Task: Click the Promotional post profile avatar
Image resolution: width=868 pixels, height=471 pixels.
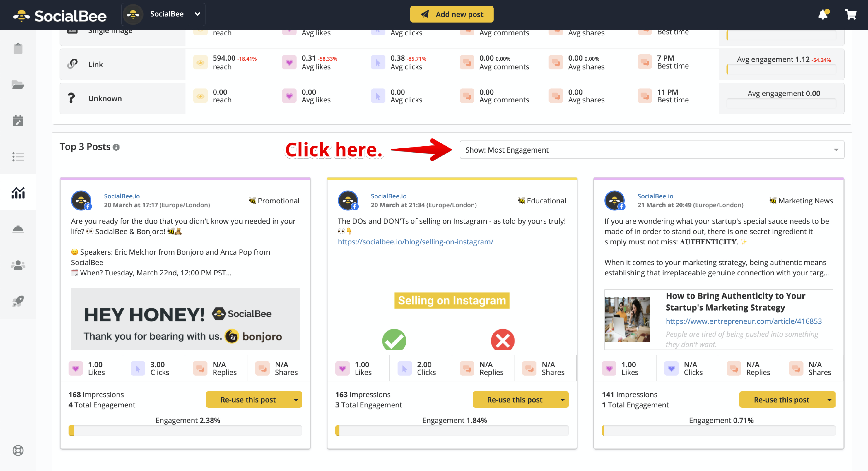Action: pyautogui.click(x=81, y=200)
